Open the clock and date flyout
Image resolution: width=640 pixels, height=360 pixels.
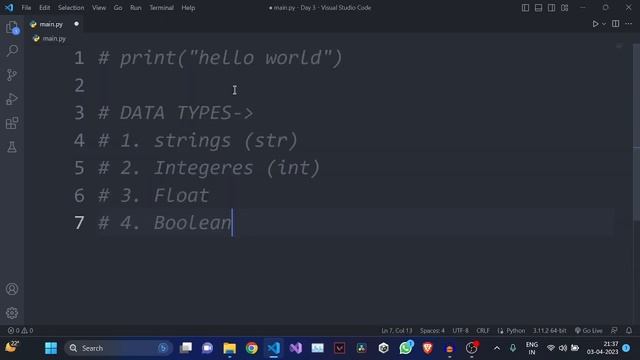603,348
